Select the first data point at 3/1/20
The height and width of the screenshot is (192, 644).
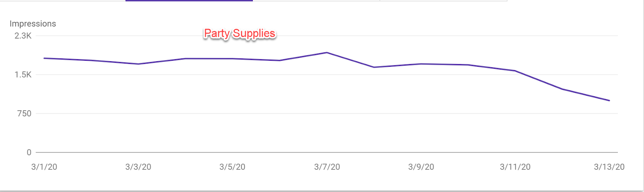[x=44, y=58]
